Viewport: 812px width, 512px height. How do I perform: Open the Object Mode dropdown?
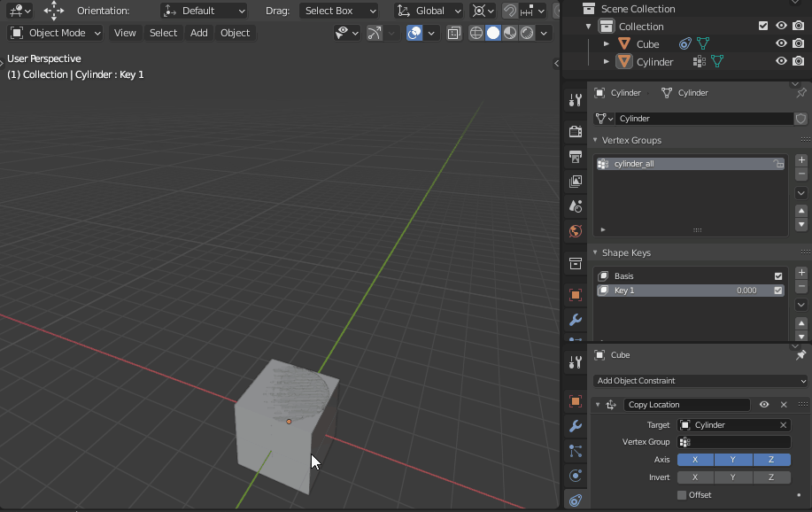[x=55, y=33]
